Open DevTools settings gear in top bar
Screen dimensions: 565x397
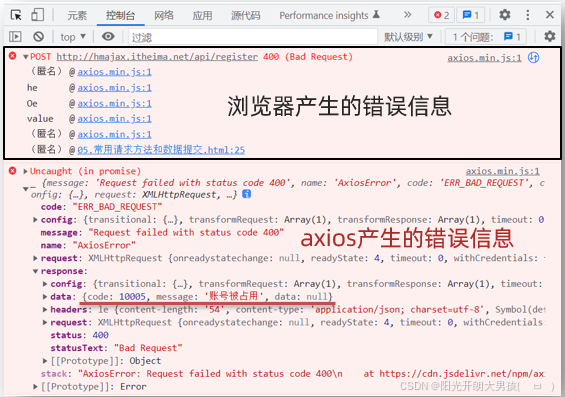[x=504, y=15]
